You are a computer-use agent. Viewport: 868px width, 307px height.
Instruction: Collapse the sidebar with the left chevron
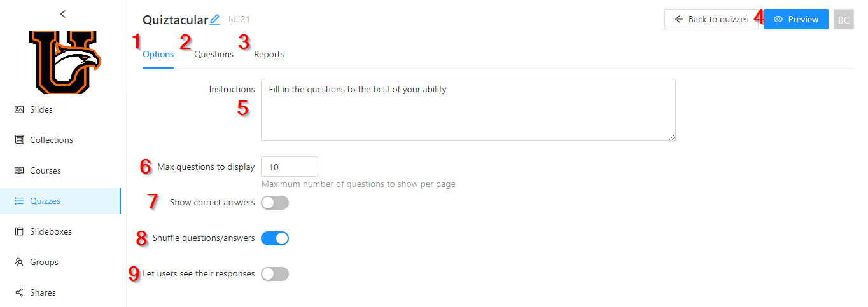(x=62, y=13)
